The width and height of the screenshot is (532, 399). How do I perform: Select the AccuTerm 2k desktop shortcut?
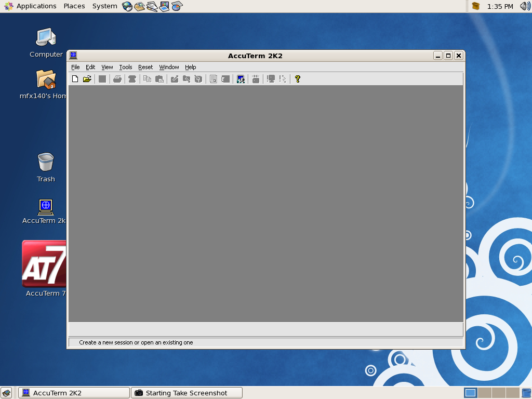[44, 212]
